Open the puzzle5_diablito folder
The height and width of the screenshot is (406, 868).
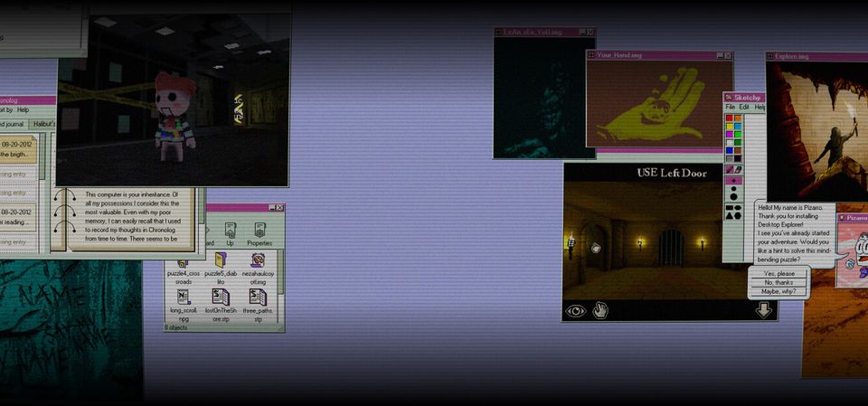pos(221,268)
